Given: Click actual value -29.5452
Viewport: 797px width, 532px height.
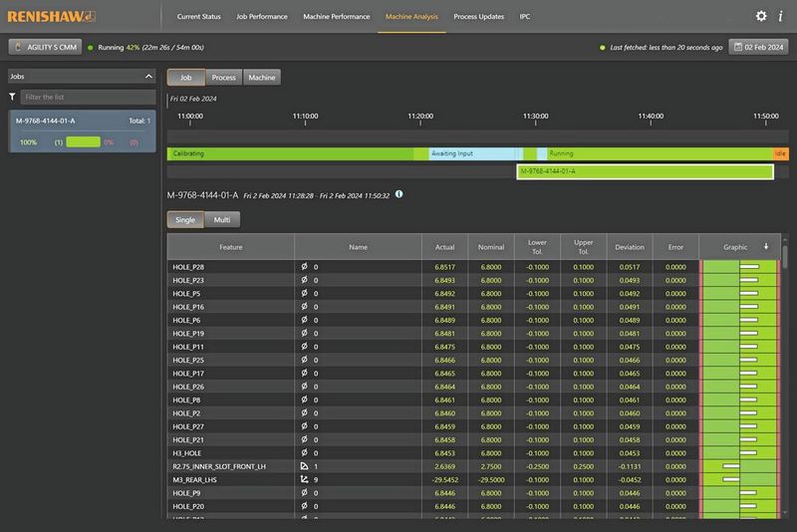Looking at the screenshot, I should (x=444, y=479).
